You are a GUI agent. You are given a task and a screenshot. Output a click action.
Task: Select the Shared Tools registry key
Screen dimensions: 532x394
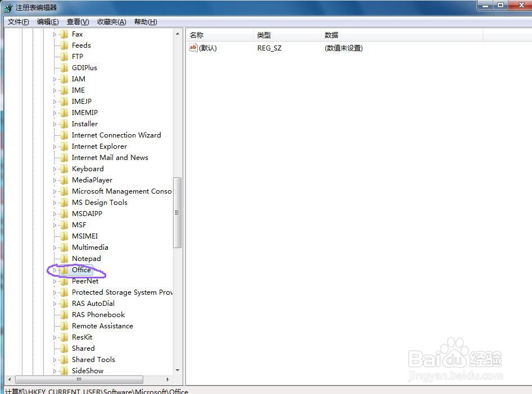tap(93, 360)
